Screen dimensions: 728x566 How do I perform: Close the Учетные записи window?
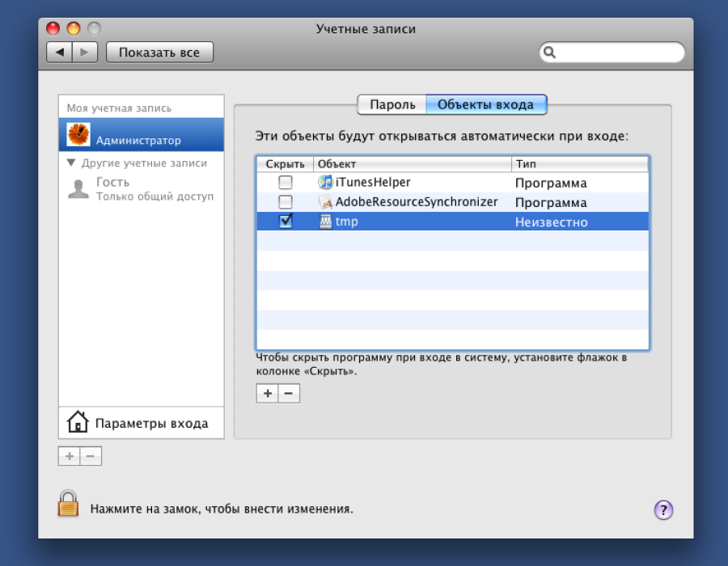click(53, 29)
